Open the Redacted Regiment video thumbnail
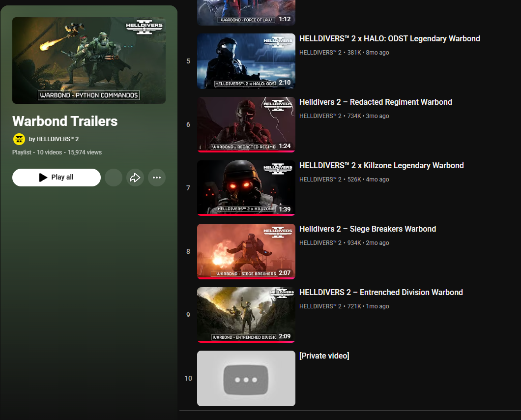521x420 pixels. [246, 125]
